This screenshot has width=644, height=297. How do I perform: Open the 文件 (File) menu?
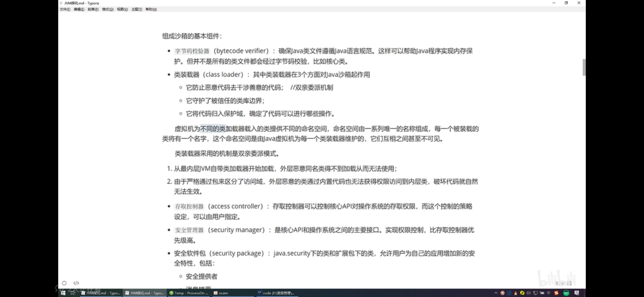click(65, 9)
